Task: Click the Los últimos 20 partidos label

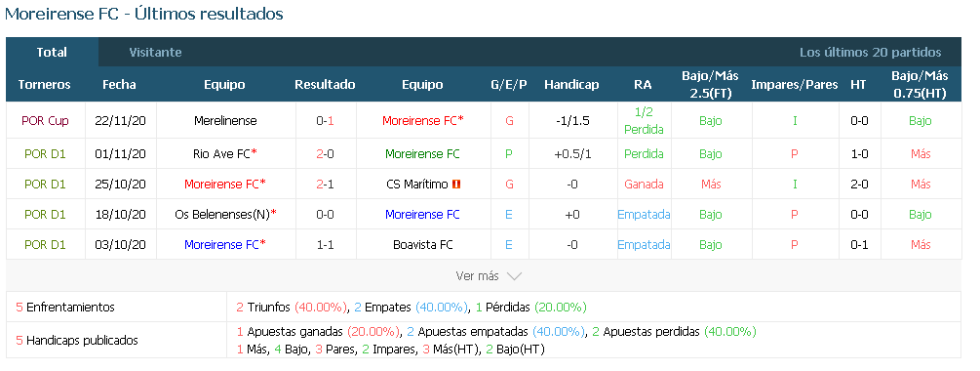Action: (x=870, y=53)
